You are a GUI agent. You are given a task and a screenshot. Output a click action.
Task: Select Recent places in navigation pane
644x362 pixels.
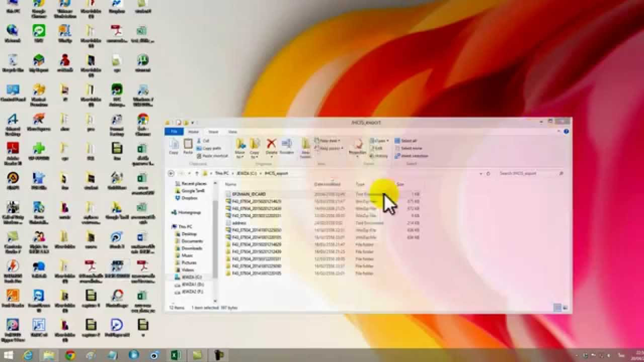(x=191, y=184)
